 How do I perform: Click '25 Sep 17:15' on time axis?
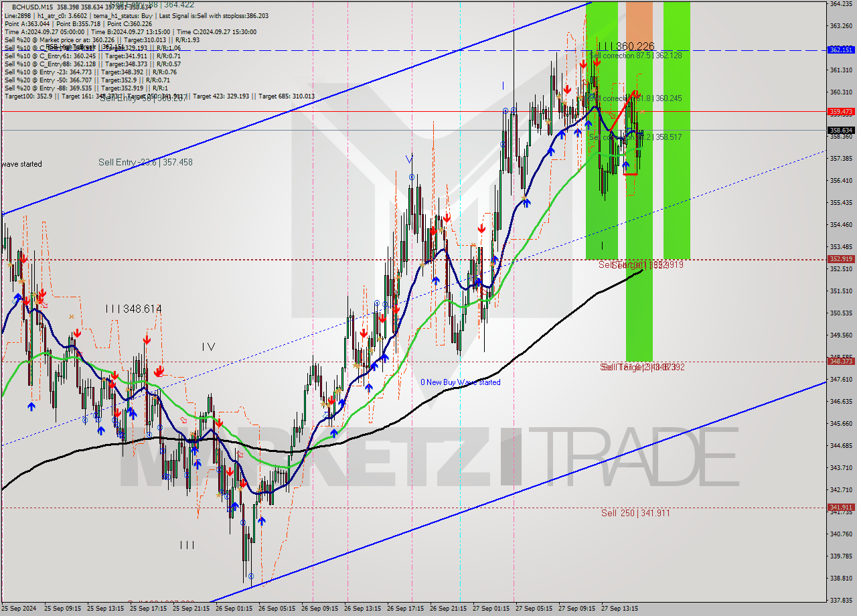[149, 609]
